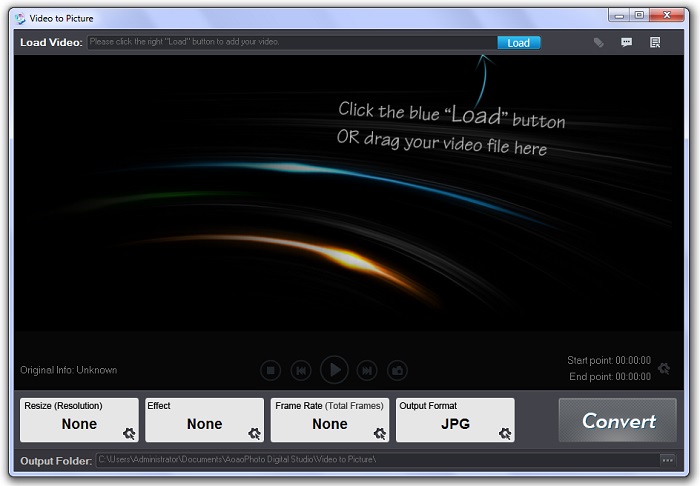Screen dimensions: 700x486
Task: Select the Output Format JPG panel
Action: coord(455,420)
